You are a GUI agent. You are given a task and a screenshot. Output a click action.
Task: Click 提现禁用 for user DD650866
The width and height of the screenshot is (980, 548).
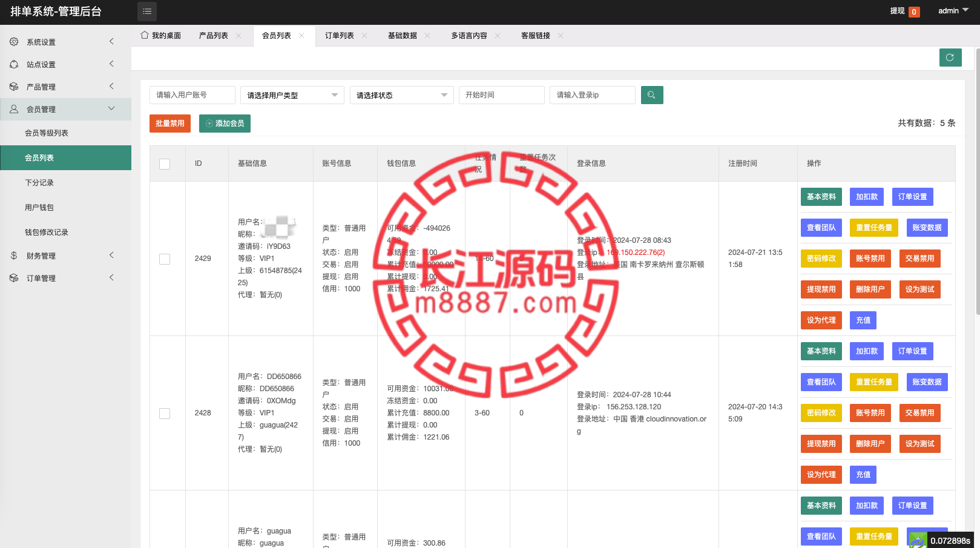point(821,444)
